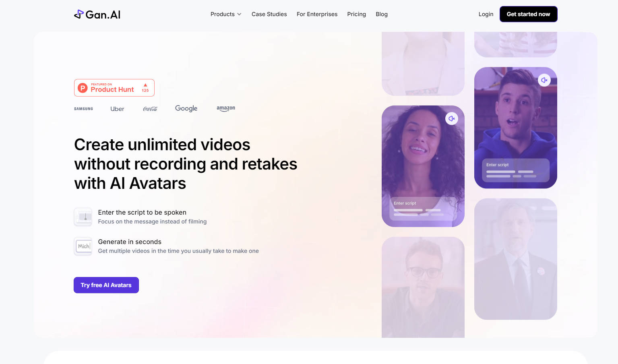Select the Uber logo
Viewport: 618px width, 364px height.
[117, 108]
